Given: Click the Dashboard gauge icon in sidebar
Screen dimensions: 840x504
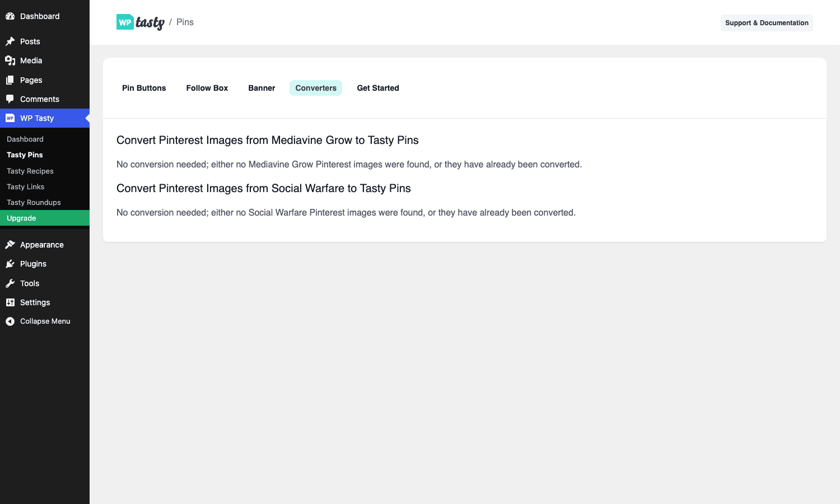Looking at the screenshot, I should point(10,16).
